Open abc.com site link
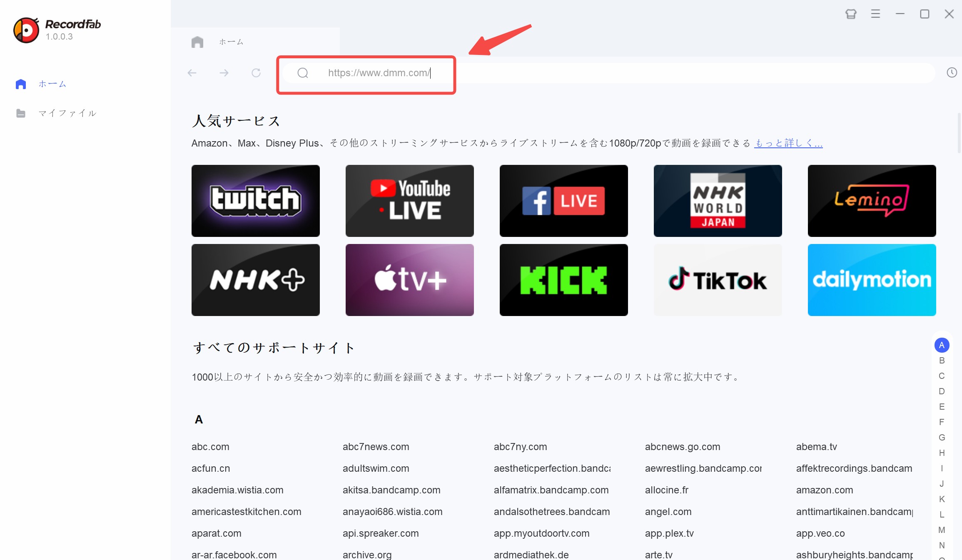This screenshot has height=560, width=962. click(x=210, y=447)
